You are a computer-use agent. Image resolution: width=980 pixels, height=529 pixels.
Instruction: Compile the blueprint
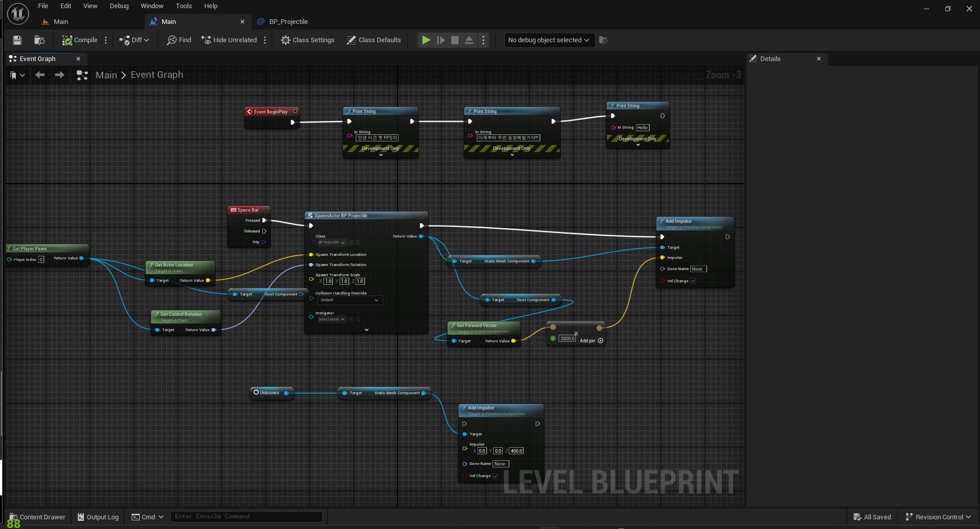pos(80,40)
